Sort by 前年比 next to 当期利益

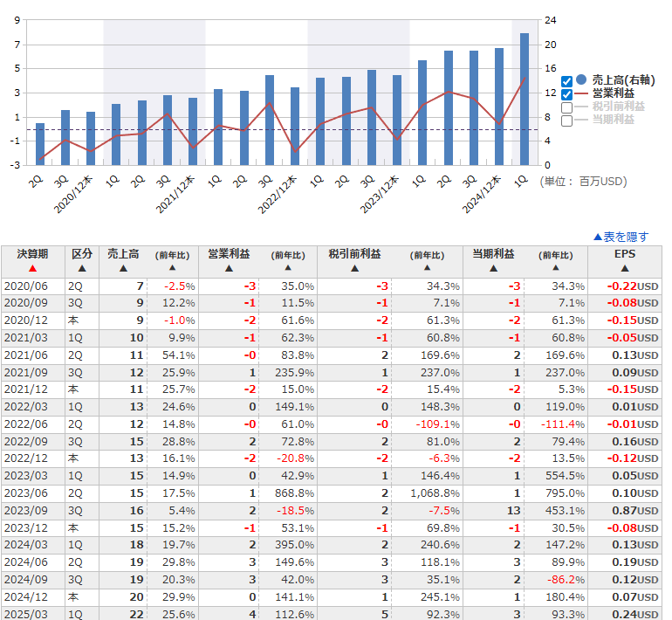pyautogui.click(x=556, y=268)
